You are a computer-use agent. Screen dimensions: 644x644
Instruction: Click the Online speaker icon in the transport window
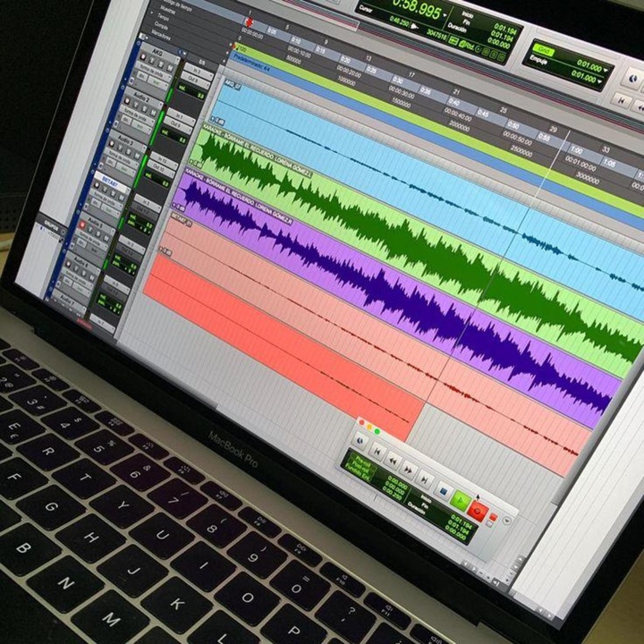360,441
